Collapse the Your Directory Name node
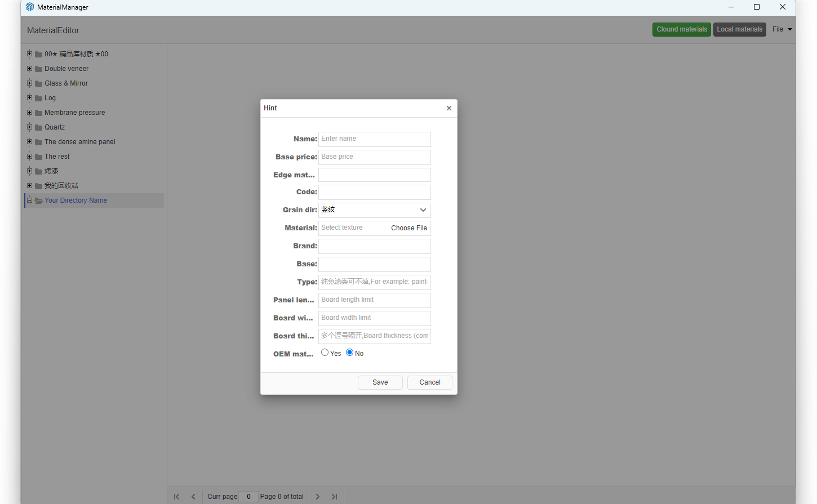Image resolution: width=817 pixels, height=504 pixels. coord(29,200)
